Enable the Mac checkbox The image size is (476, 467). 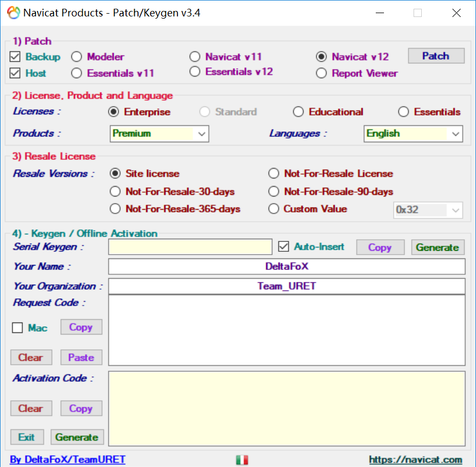coord(18,328)
